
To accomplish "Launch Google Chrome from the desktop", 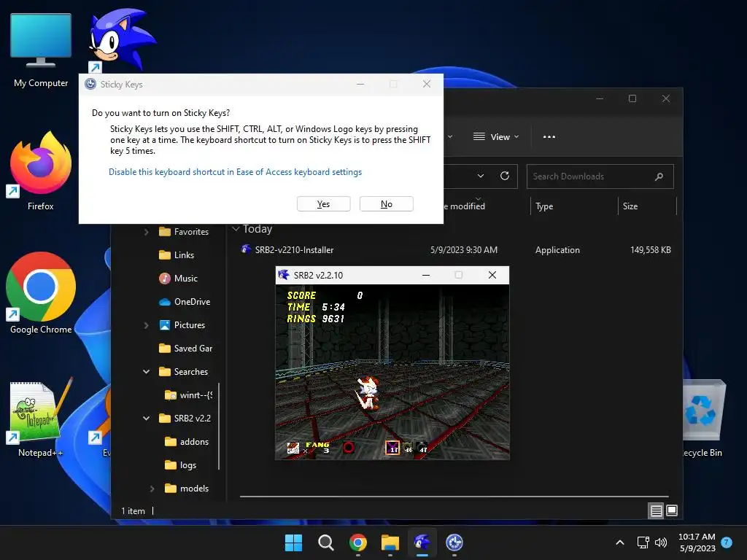I will 41,293.
